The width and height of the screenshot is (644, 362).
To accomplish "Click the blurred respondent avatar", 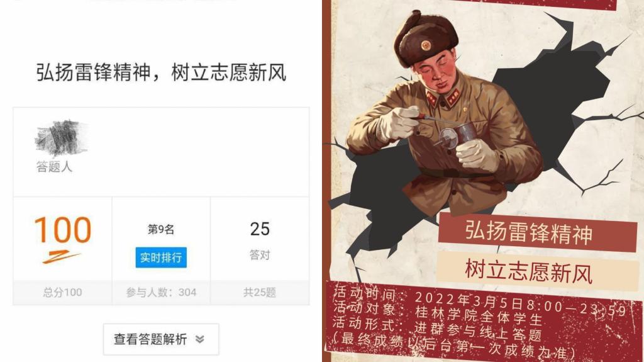I will tap(61, 138).
